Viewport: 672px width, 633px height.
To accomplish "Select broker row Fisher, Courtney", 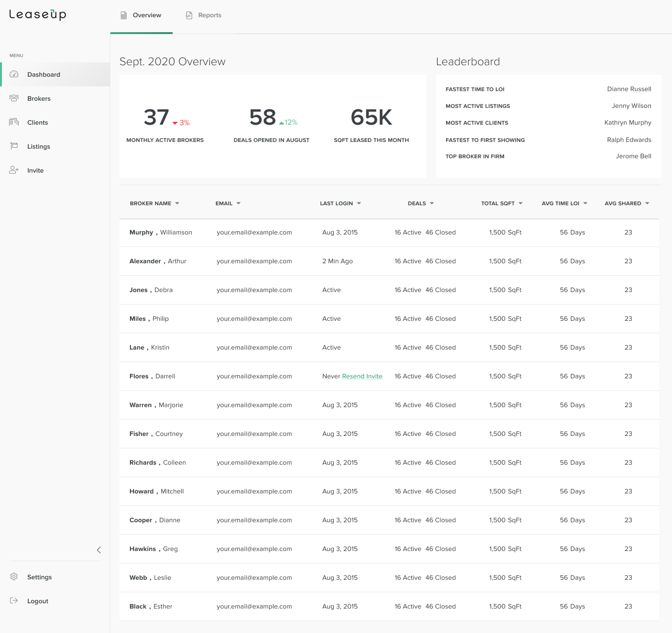I will click(389, 434).
